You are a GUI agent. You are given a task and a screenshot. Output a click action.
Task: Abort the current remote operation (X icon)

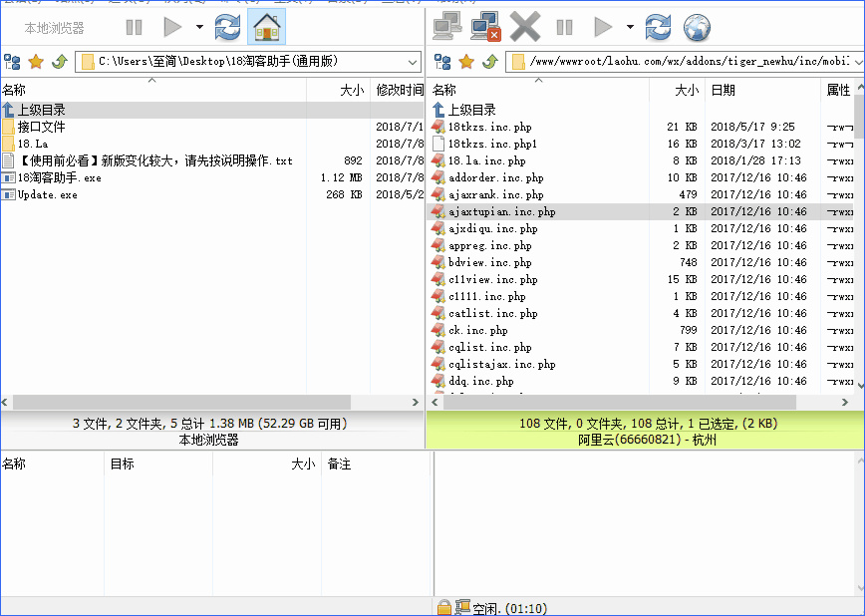[x=524, y=27]
